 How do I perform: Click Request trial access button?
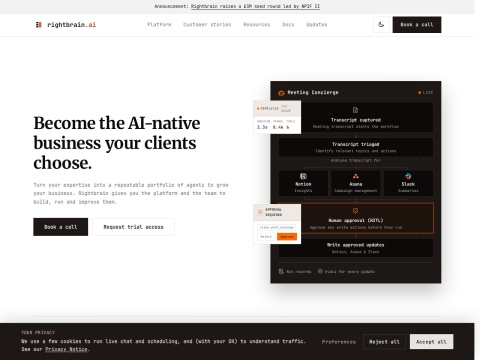(x=133, y=227)
